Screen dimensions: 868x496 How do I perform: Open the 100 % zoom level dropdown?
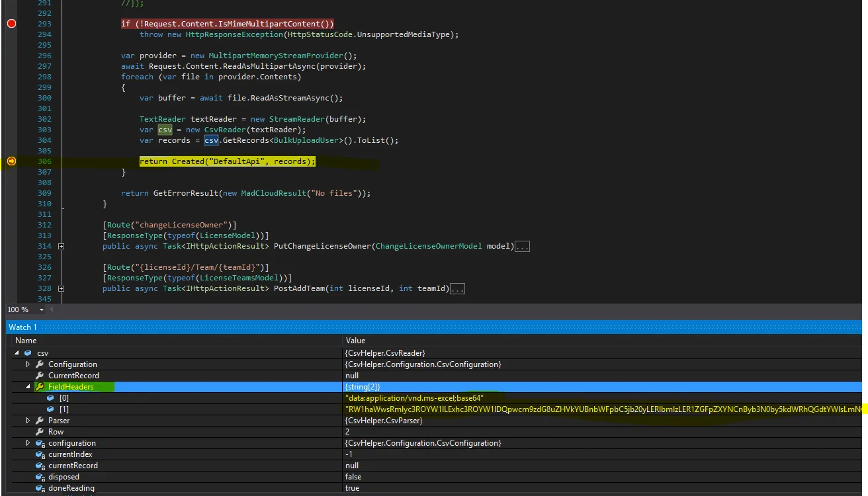pyautogui.click(x=42, y=310)
